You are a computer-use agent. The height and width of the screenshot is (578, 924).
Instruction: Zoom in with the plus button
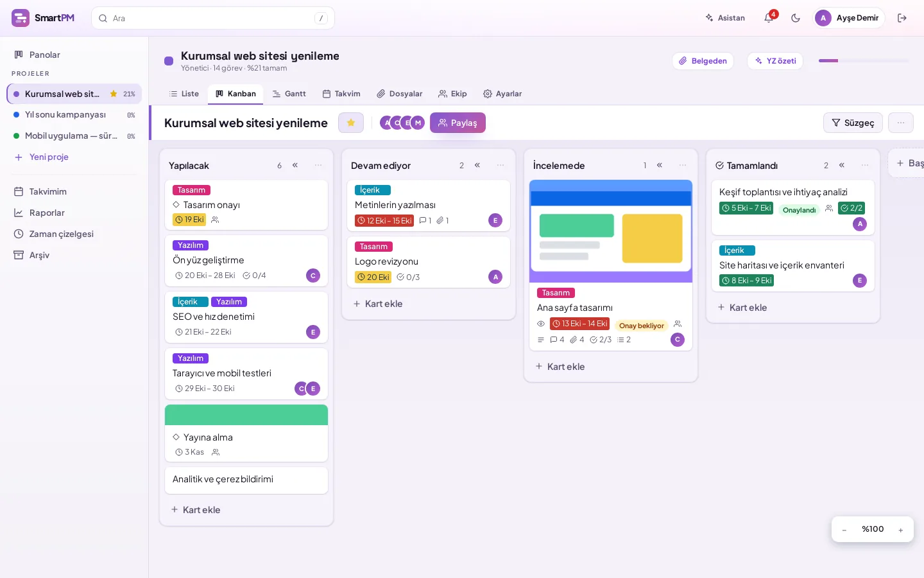coord(901,530)
